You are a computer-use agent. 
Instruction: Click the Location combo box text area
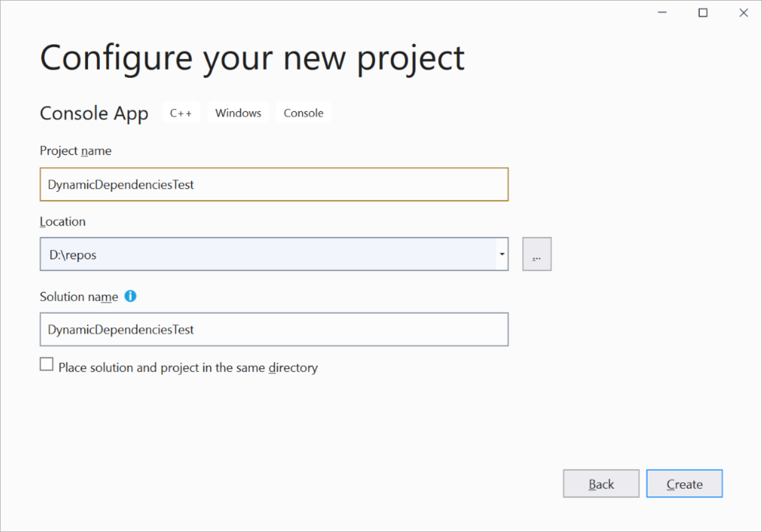coord(255,254)
